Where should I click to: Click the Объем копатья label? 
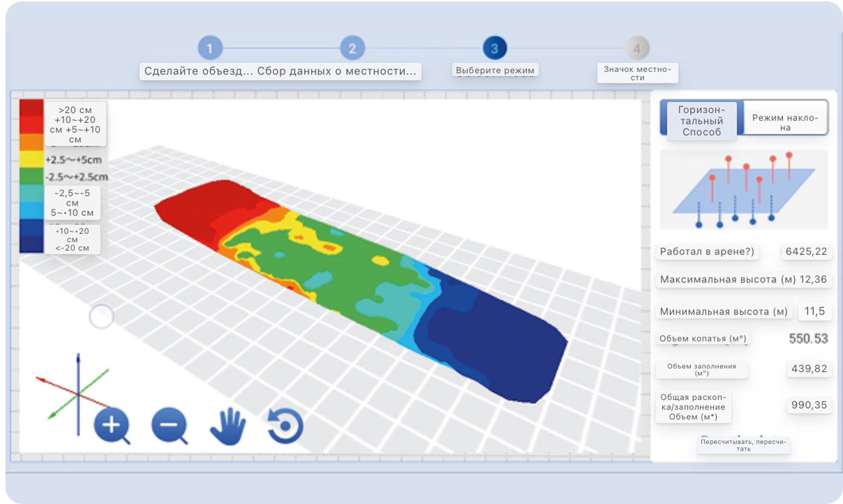click(702, 338)
